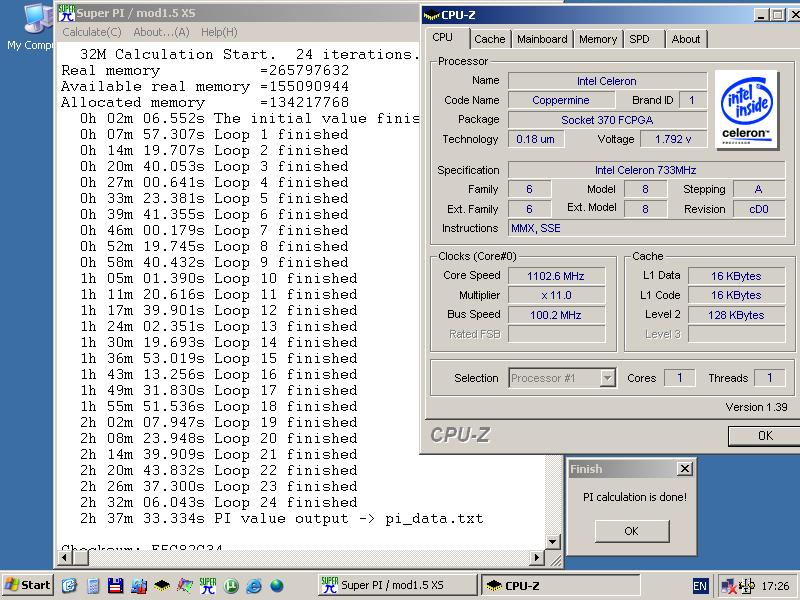This screenshot has width=800, height=600.
Task: Click Super PI horizontal scrollbar right arrow
Action: [x=537, y=558]
